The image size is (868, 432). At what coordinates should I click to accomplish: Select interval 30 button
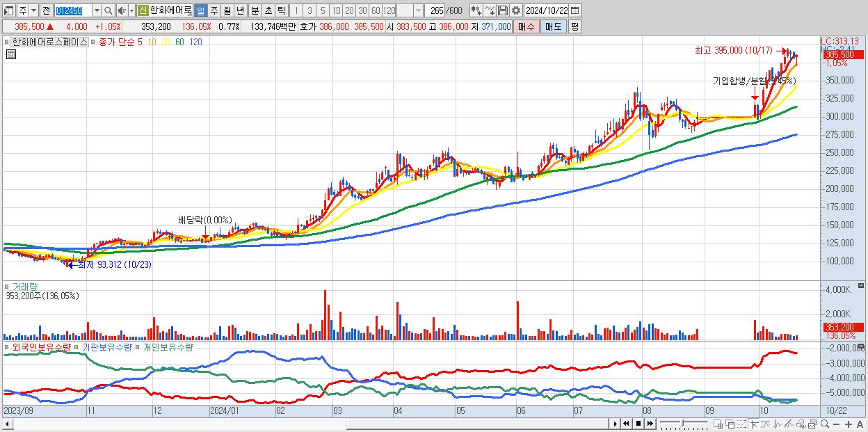tap(362, 10)
